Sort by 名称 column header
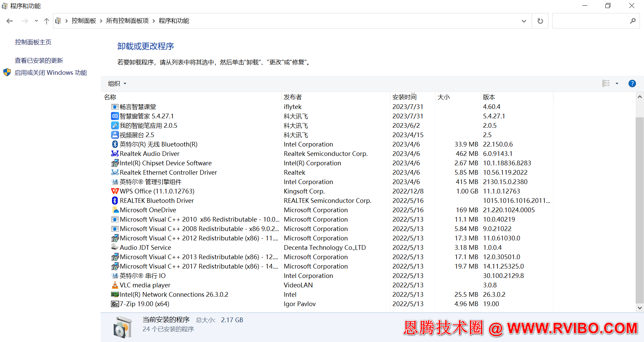644x342 pixels. pyautogui.click(x=191, y=97)
